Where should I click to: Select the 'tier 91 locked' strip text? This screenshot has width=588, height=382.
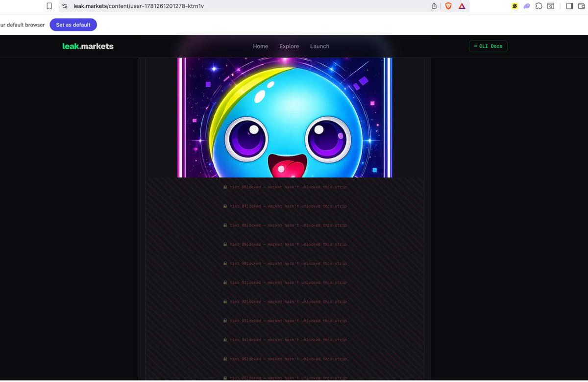point(288,282)
